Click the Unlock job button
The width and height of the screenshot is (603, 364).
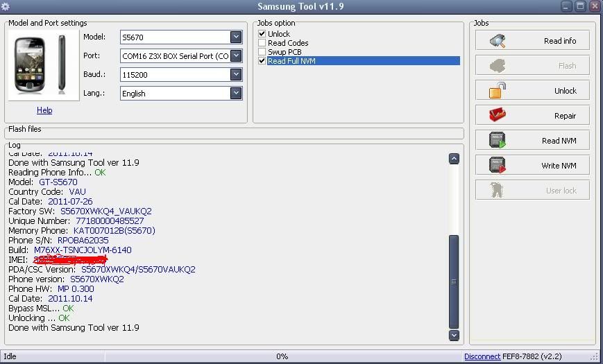click(532, 90)
